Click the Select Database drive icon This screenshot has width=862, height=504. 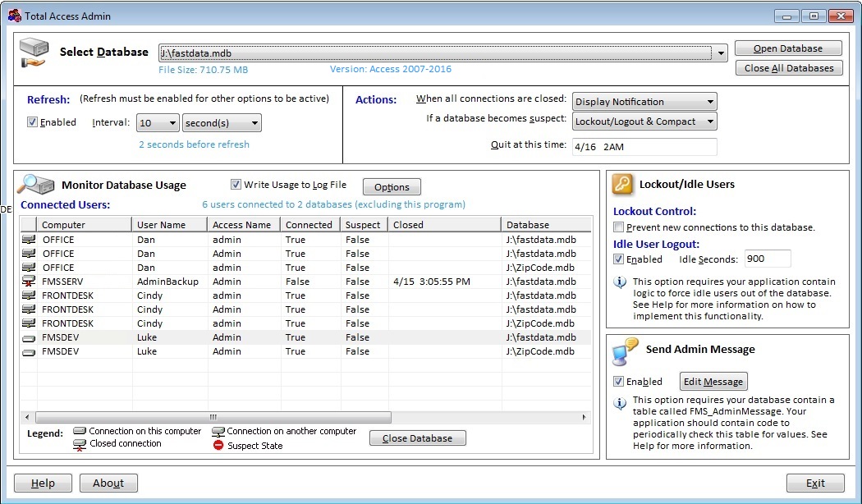point(34,51)
